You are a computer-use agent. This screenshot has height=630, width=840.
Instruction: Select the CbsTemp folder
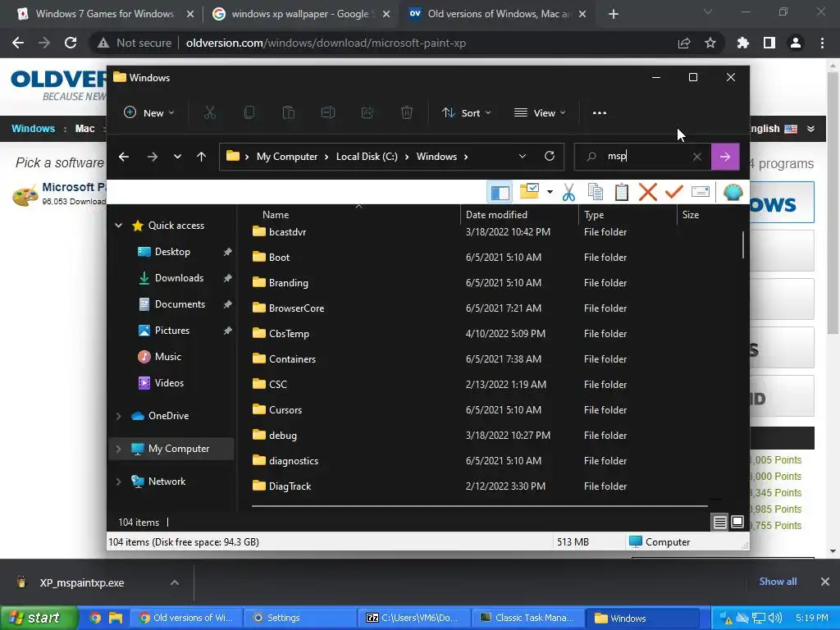pyautogui.click(x=289, y=334)
